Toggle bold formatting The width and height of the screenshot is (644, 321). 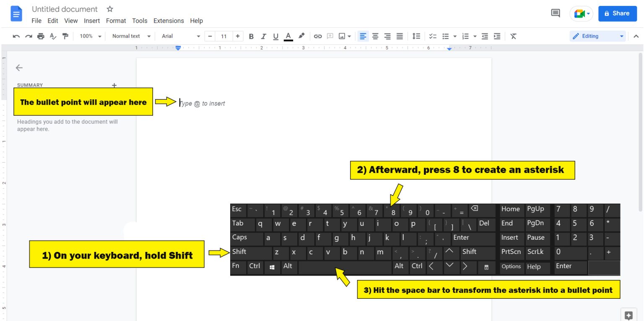pos(251,36)
